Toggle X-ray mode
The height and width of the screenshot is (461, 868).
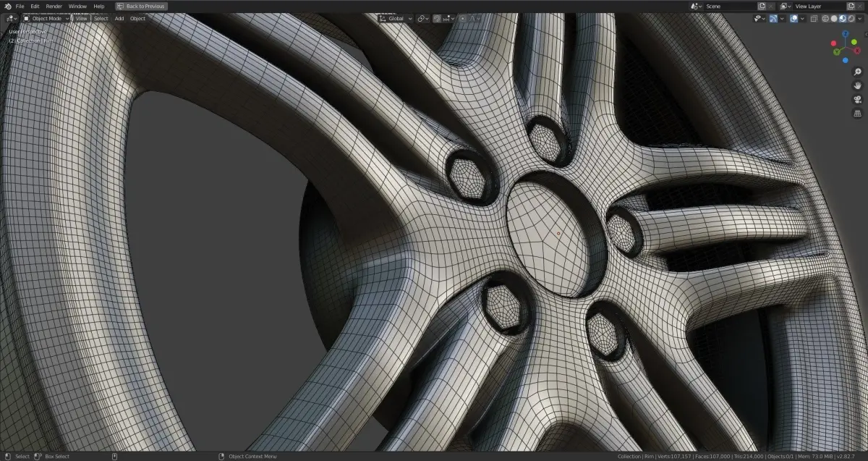tap(814, 18)
